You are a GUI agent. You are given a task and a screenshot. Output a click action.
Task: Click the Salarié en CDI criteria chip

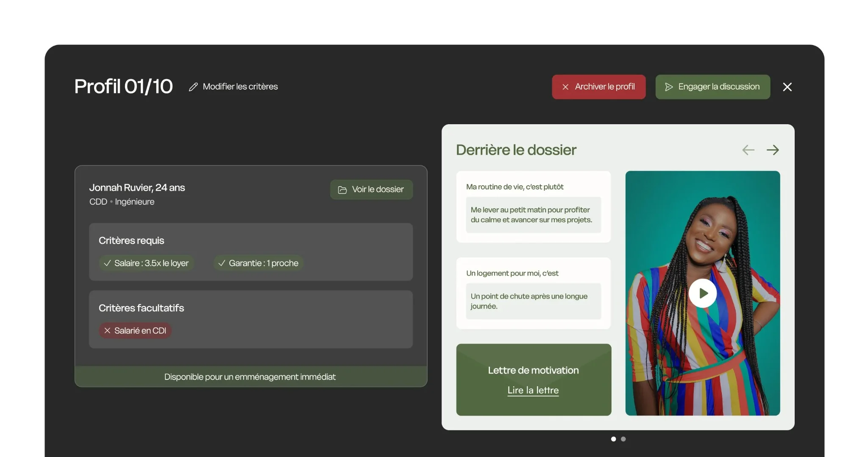coord(135,331)
